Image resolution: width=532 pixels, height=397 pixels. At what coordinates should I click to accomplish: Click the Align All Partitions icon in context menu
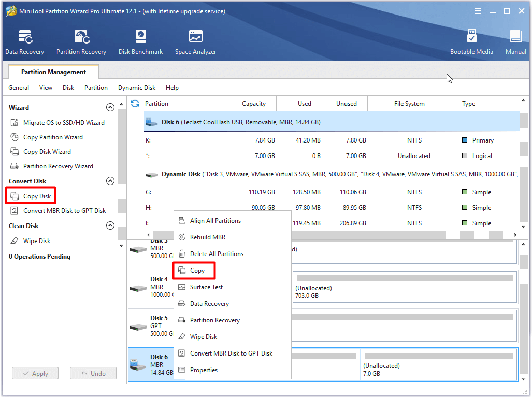click(x=182, y=221)
